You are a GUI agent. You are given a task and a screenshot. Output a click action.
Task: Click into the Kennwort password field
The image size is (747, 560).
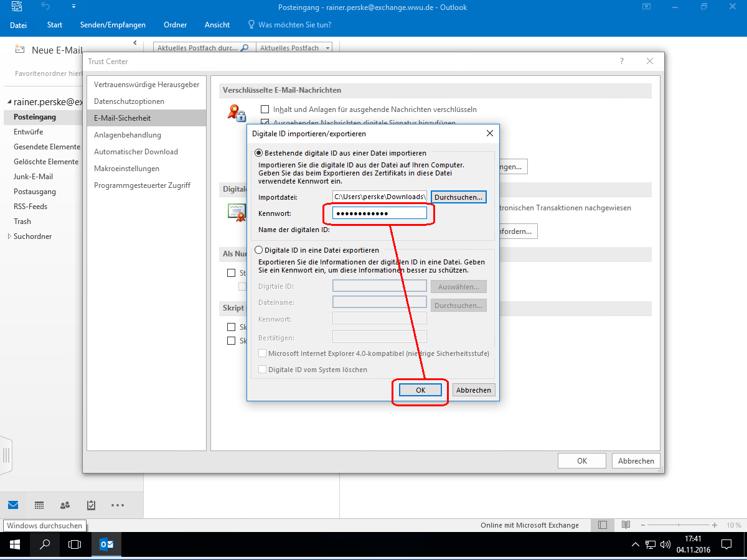pyautogui.click(x=379, y=213)
